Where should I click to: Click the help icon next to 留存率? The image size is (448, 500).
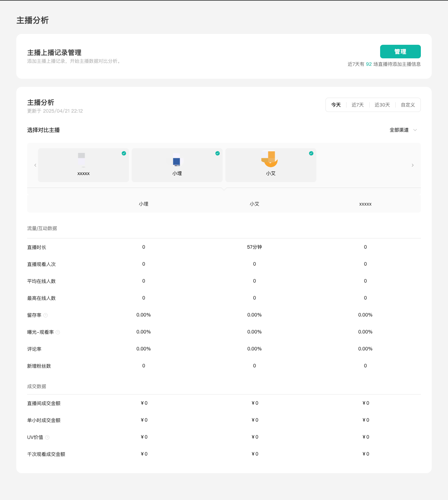pos(45,315)
